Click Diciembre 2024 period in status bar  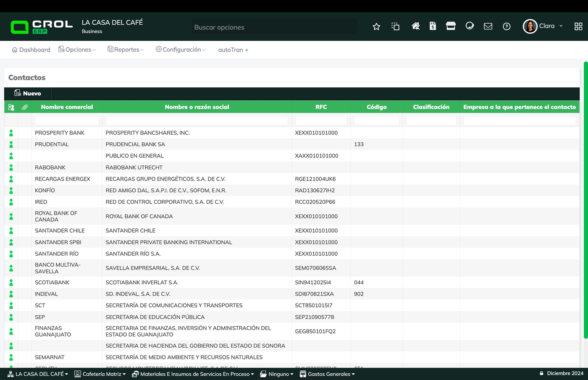565,373
